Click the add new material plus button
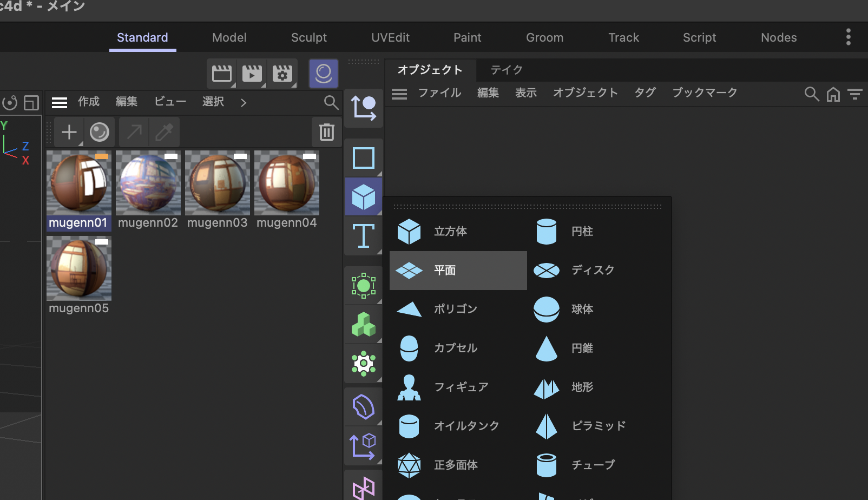 (69, 132)
